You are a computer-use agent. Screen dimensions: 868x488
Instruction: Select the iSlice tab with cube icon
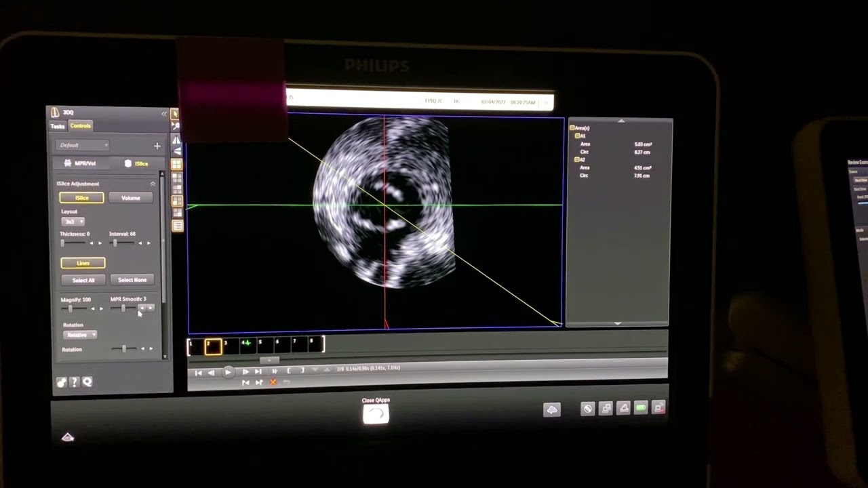point(137,163)
